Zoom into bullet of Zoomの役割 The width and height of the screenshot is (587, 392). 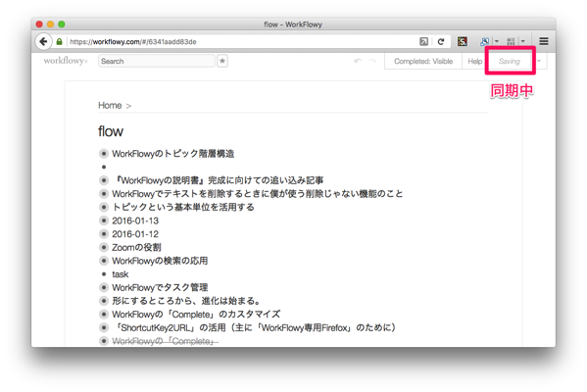coord(104,247)
